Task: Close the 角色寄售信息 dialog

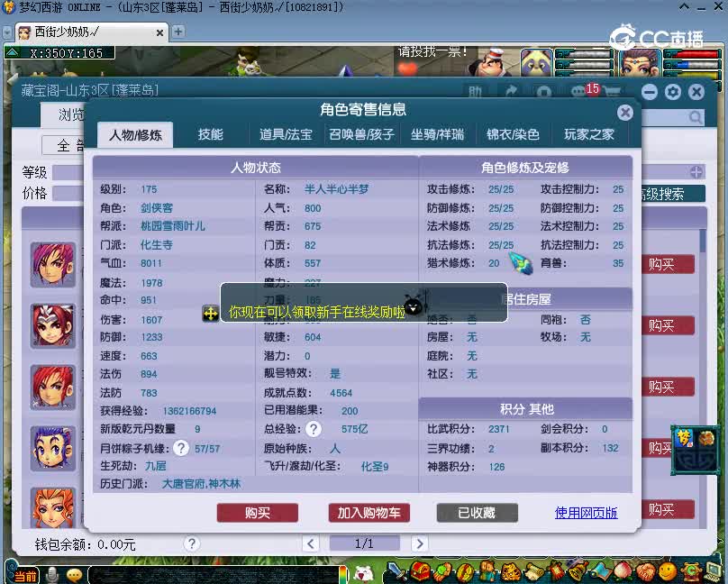Action: click(x=625, y=113)
